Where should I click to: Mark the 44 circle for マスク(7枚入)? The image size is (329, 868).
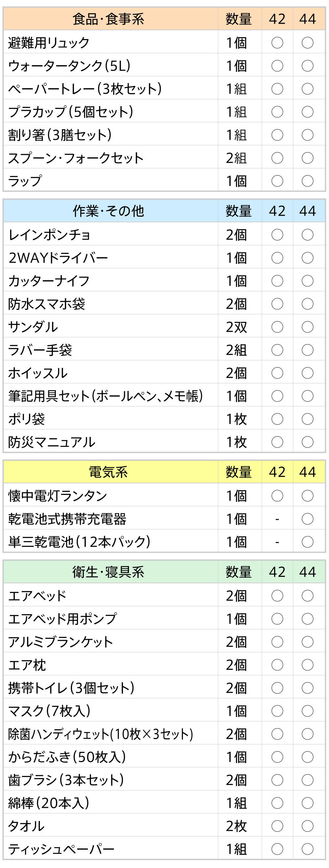[307, 711]
